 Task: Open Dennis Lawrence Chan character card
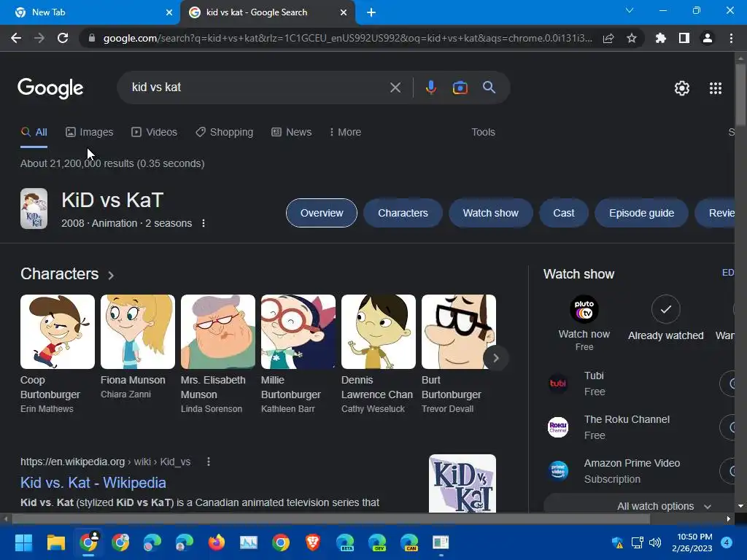point(379,354)
